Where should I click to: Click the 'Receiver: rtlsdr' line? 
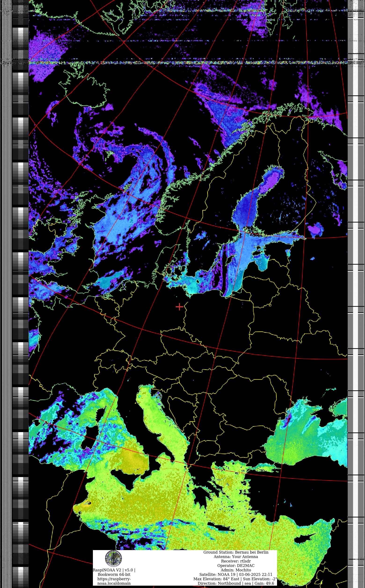pyautogui.click(x=236, y=561)
